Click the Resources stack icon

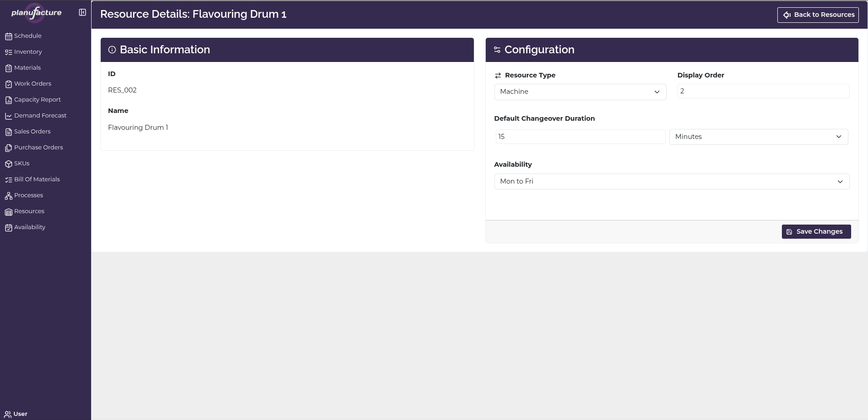(x=8, y=212)
